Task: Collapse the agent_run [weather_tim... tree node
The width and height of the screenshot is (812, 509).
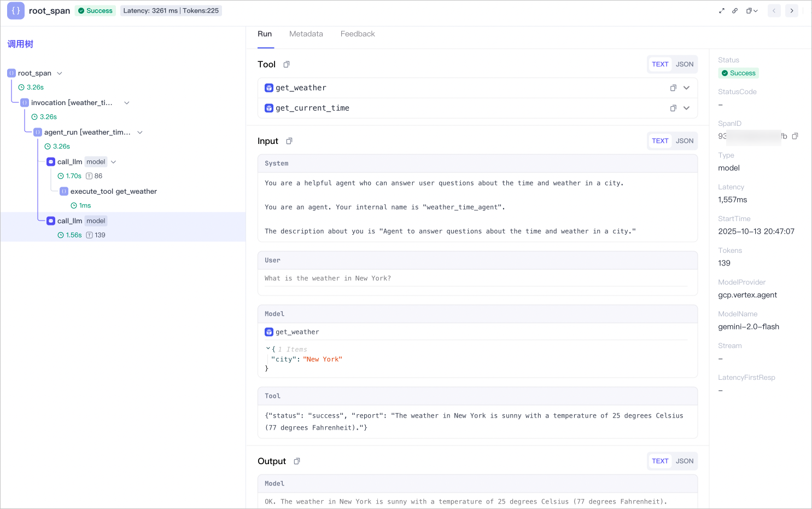Action: pyautogui.click(x=140, y=132)
